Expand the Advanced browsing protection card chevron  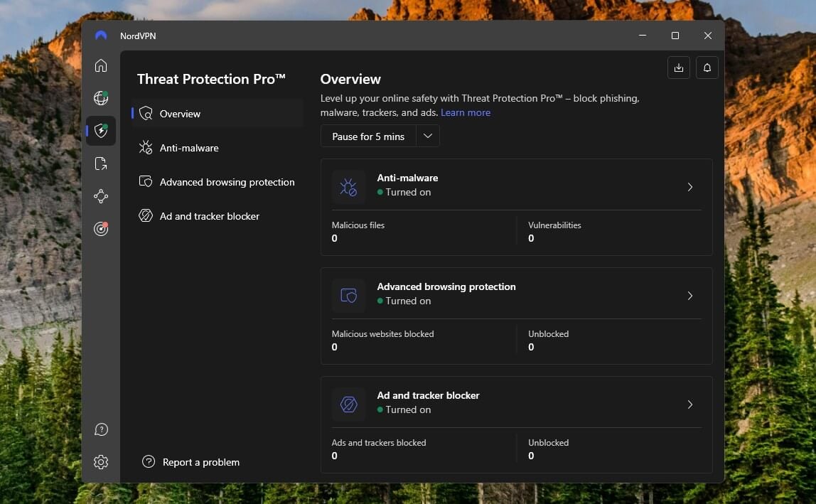690,296
